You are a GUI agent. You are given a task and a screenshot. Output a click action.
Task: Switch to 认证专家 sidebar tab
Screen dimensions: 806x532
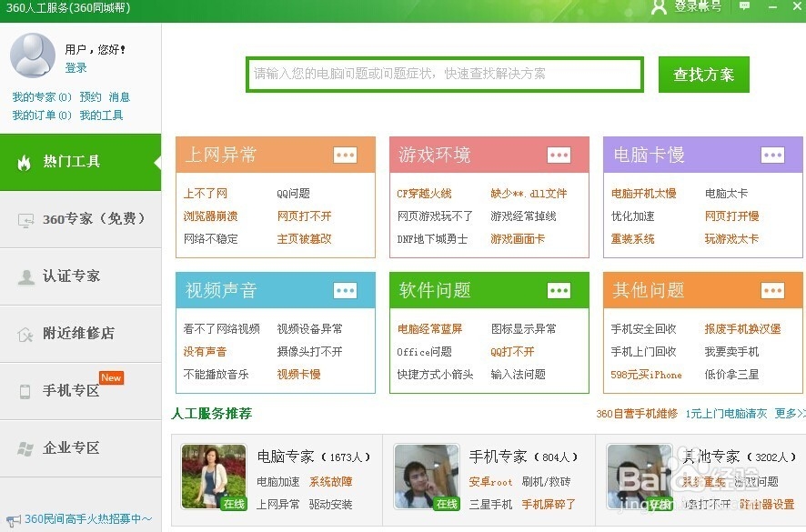(x=81, y=276)
